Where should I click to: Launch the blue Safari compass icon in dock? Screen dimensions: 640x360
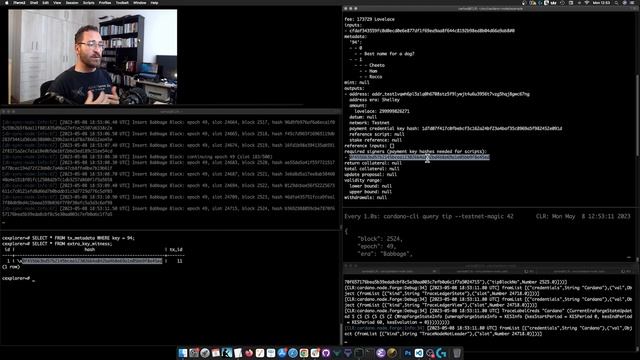(293, 353)
